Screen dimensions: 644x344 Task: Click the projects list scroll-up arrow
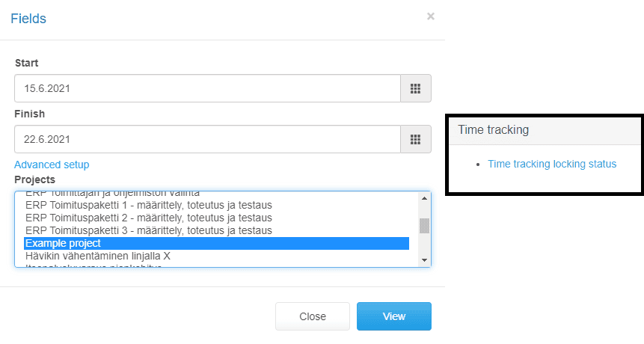click(x=424, y=198)
